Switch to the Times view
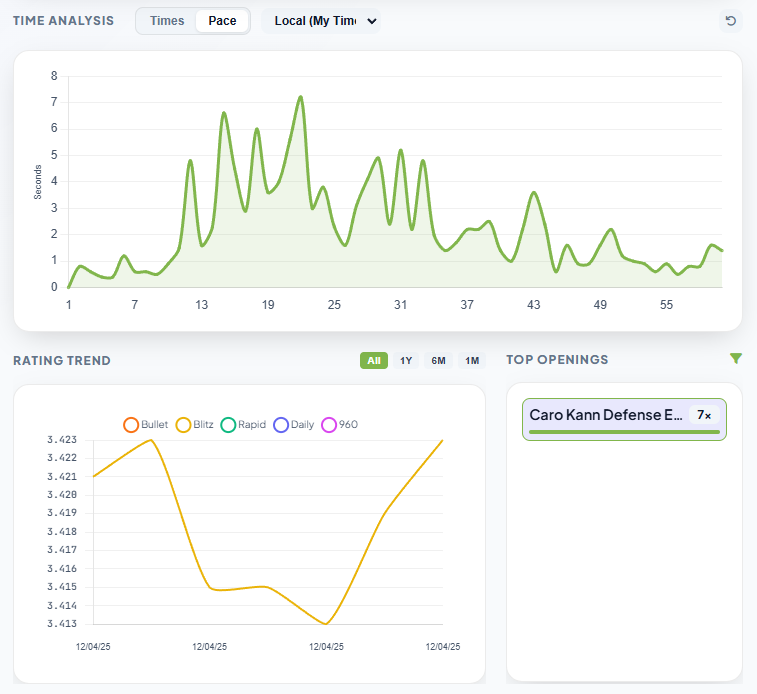Image resolution: width=757 pixels, height=694 pixels. [167, 21]
